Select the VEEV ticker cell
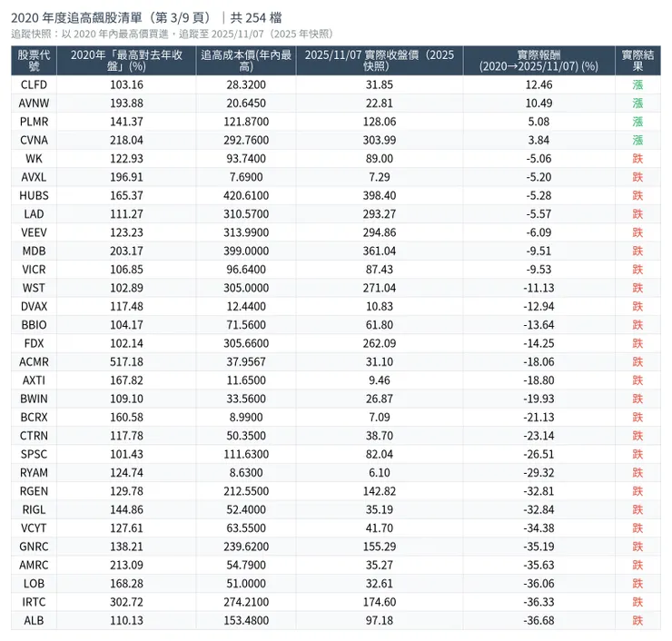Image resolution: width=672 pixels, height=641 pixels. [34, 232]
